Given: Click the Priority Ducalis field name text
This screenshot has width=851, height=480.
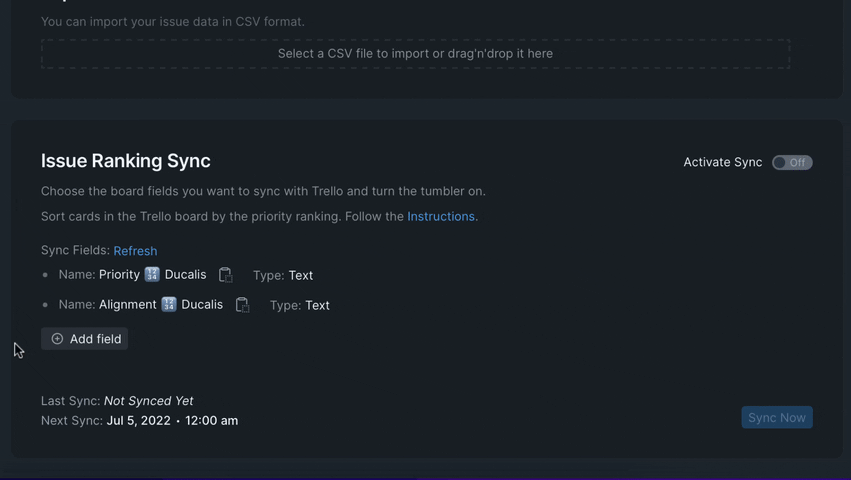Looking at the screenshot, I should point(153,275).
